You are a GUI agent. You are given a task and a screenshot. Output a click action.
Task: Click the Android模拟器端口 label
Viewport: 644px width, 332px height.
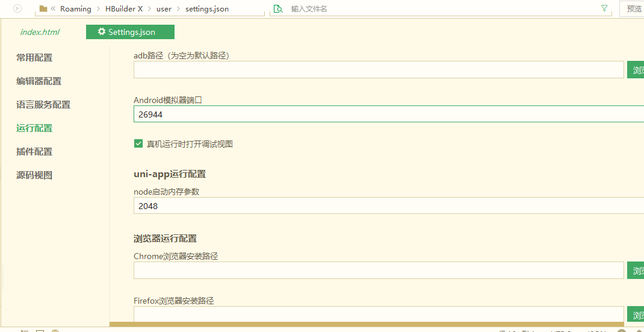pos(168,99)
